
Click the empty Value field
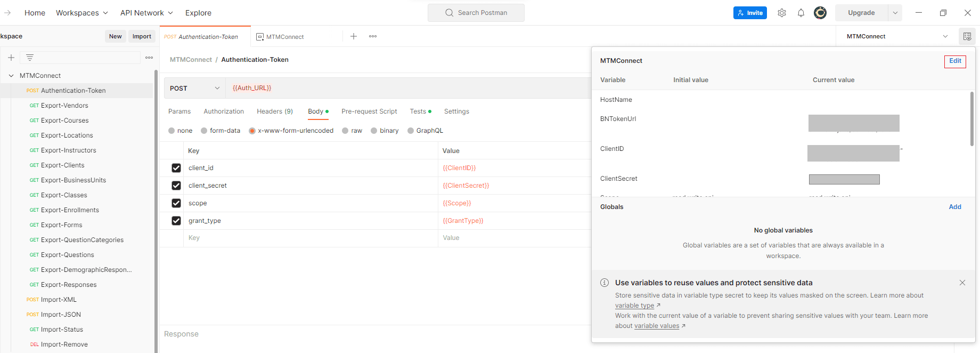click(x=514, y=238)
